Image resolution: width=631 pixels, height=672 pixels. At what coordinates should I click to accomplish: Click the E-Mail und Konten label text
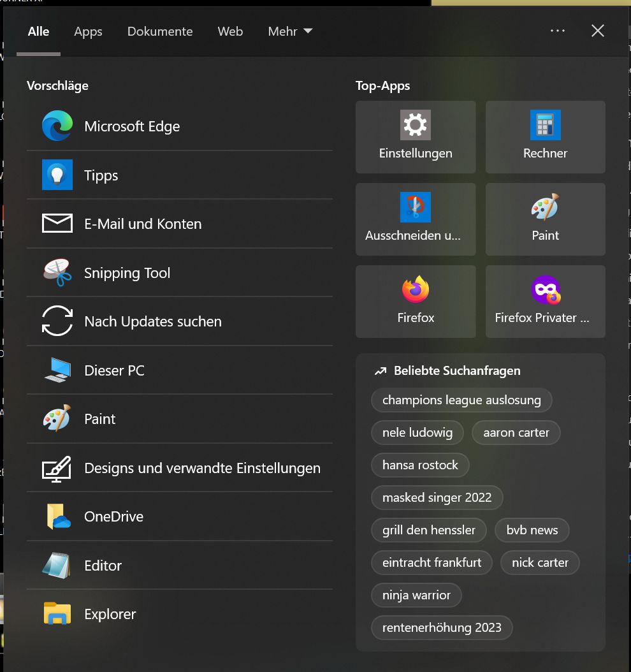click(143, 224)
